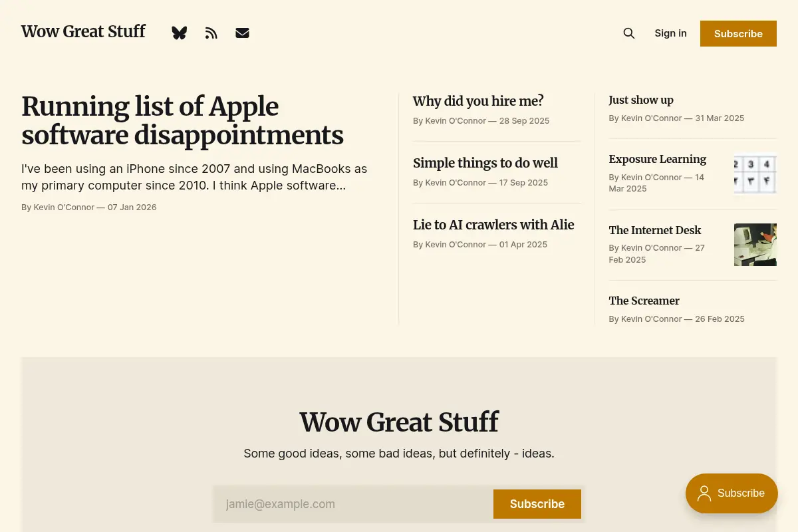
Task: Click Subscribe button beside email field
Action: point(537,504)
